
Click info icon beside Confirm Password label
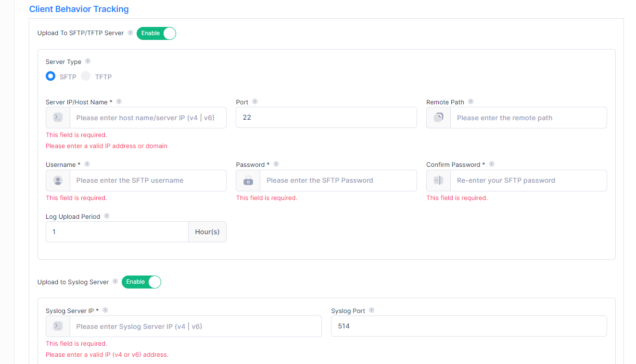click(x=492, y=164)
